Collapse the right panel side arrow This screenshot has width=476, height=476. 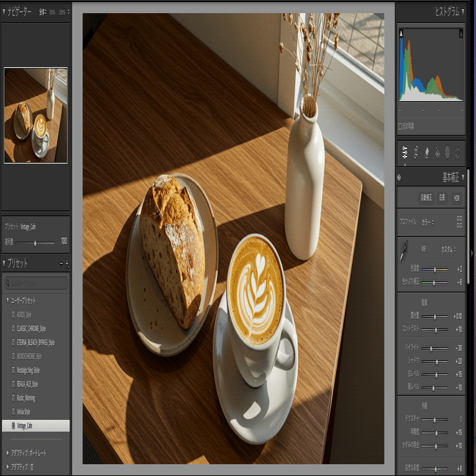point(472,253)
